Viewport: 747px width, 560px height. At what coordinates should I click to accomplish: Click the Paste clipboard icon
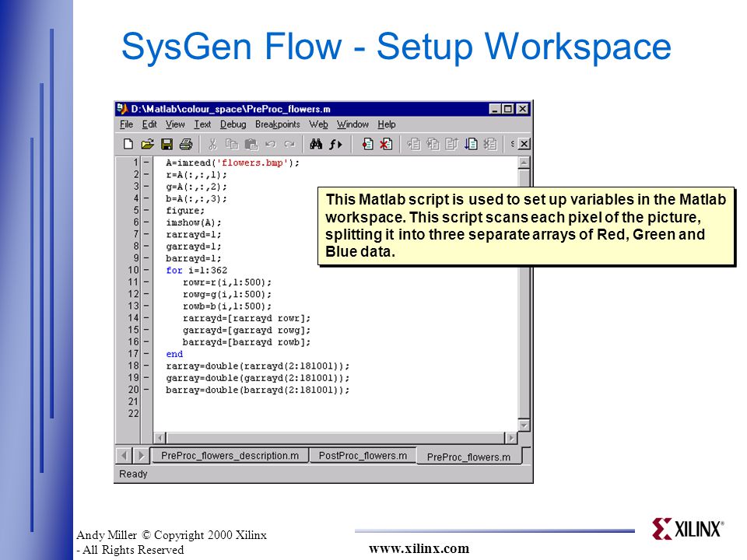(251, 144)
